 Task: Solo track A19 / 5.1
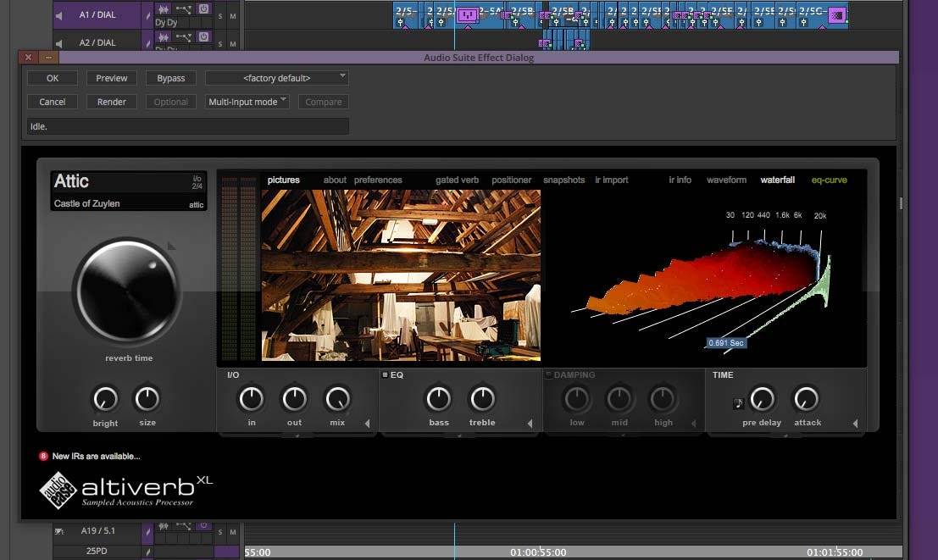coord(220,532)
